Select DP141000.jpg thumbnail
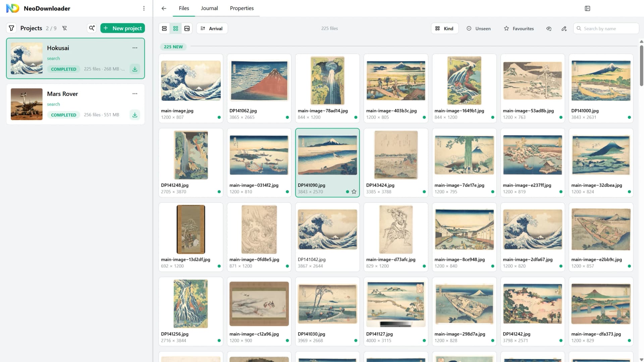The height and width of the screenshot is (362, 644). [601, 81]
